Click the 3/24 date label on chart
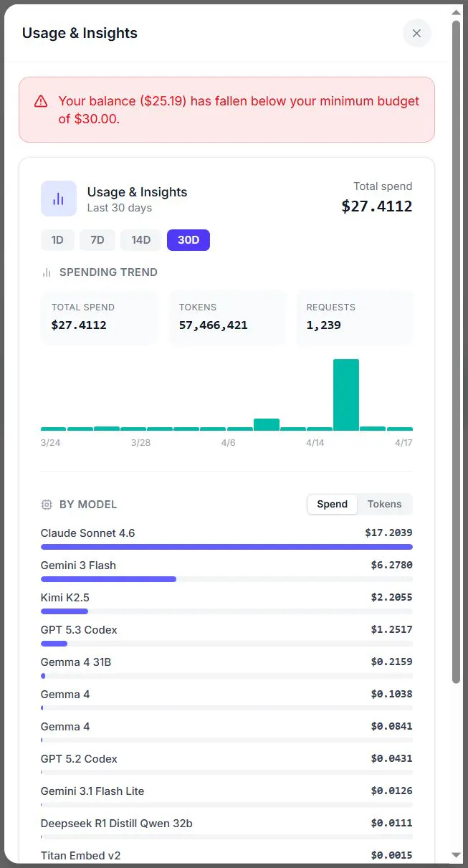This screenshot has width=468, height=868. (x=51, y=443)
